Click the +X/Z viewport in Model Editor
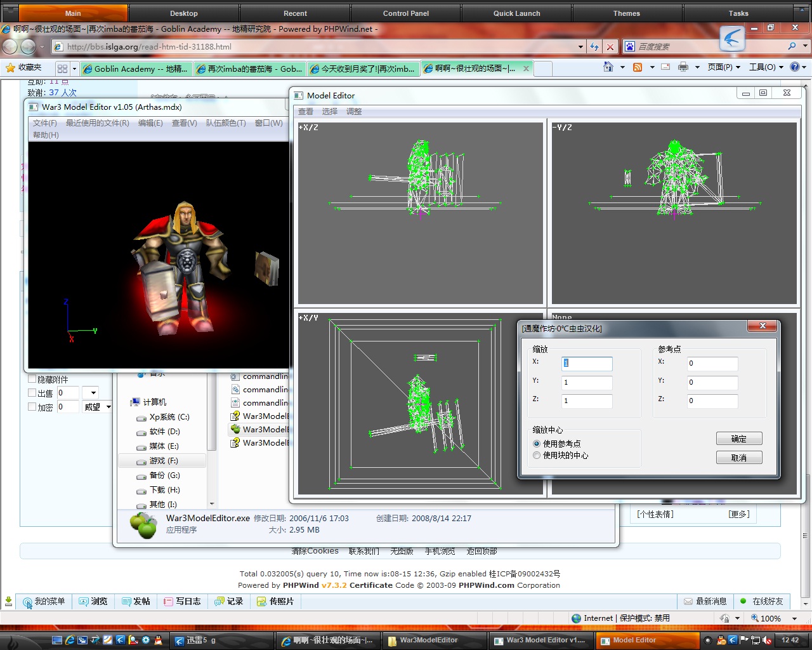This screenshot has height=650, width=812. 421,213
